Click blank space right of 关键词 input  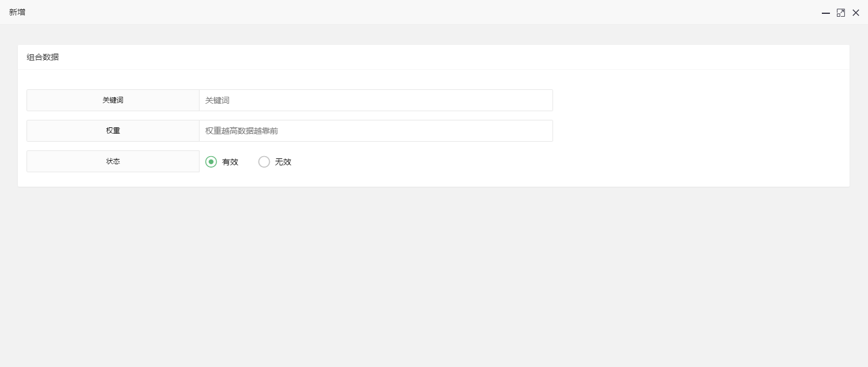coord(692,100)
